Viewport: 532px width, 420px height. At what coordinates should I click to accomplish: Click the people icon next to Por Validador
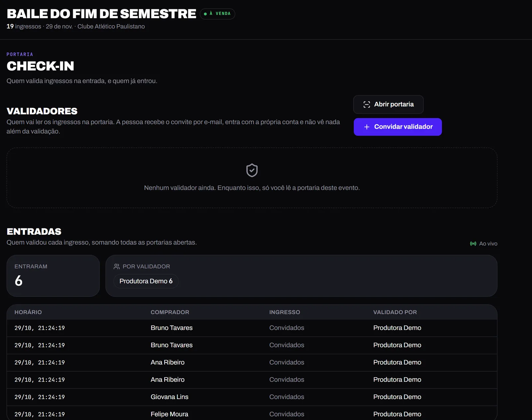click(x=117, y=266)
